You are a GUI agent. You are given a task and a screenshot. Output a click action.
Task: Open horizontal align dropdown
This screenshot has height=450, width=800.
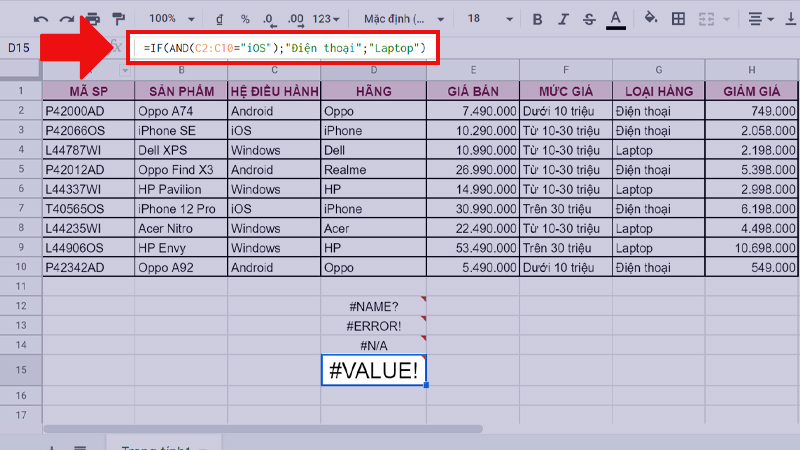tap(759, 19)
